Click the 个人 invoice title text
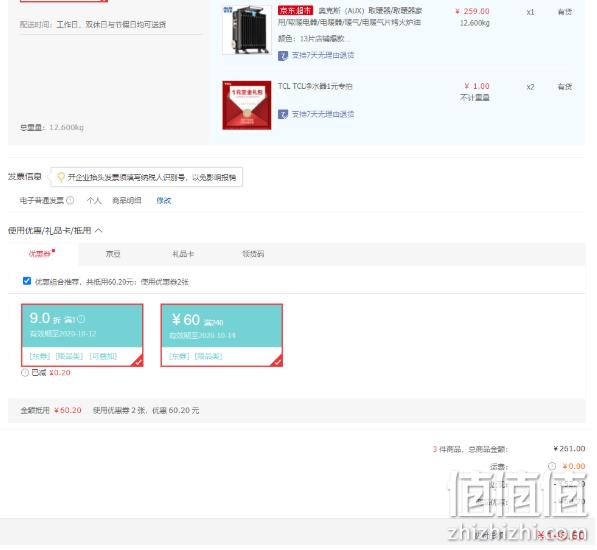The height and width of the screenshot is (550, 597). tap(94, 201)
